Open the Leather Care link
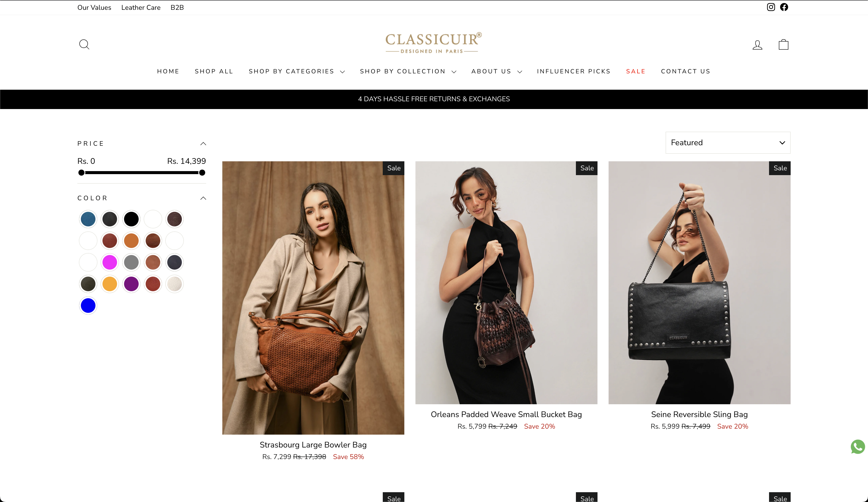This screenshot has width=868, height=502. coord(141,8)
